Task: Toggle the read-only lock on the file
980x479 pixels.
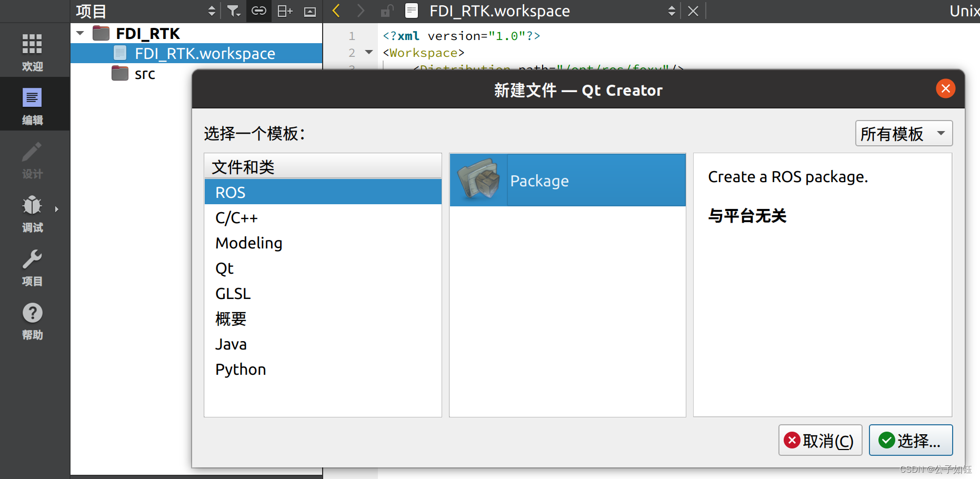Action: click(387, 11)
